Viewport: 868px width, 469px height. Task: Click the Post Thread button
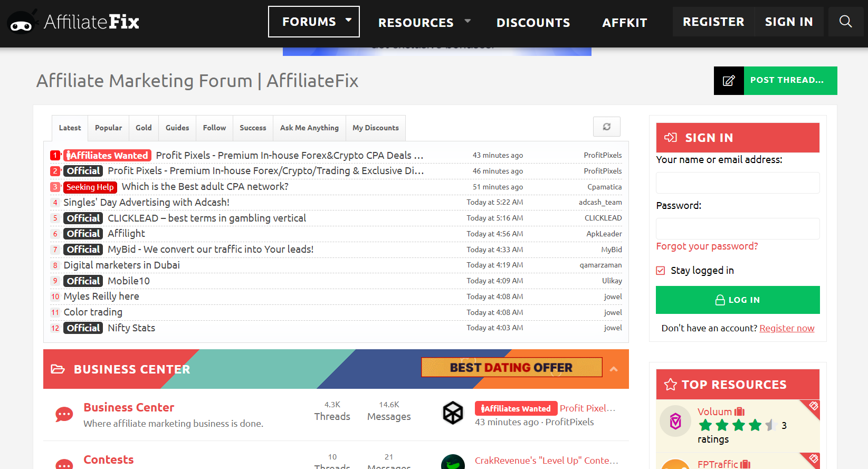point(790,81)
